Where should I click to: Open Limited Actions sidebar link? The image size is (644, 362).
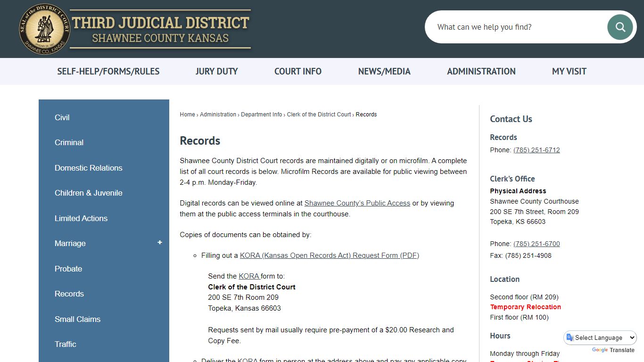[81, 218]
